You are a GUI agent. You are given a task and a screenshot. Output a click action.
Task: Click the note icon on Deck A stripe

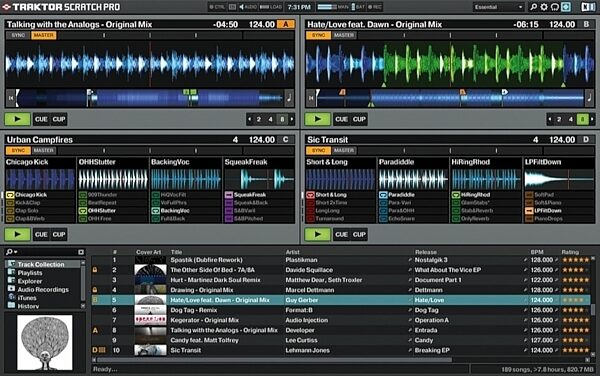click(289, 98)
